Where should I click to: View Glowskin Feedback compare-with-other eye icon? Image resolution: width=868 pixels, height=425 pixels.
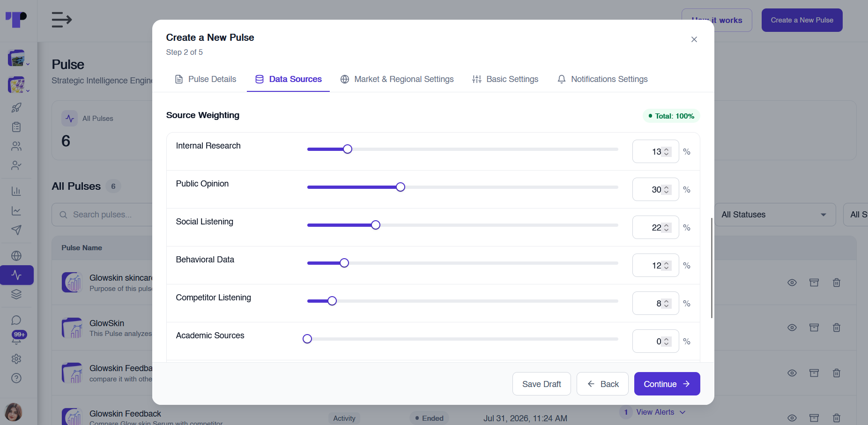pos(792,373)
